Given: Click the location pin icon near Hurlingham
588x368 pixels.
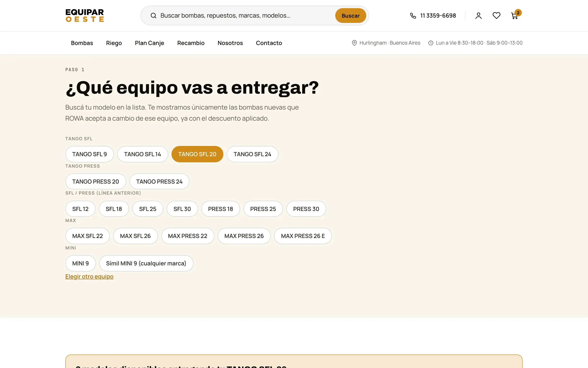Looking at the screenshot, I should (354, 43).
